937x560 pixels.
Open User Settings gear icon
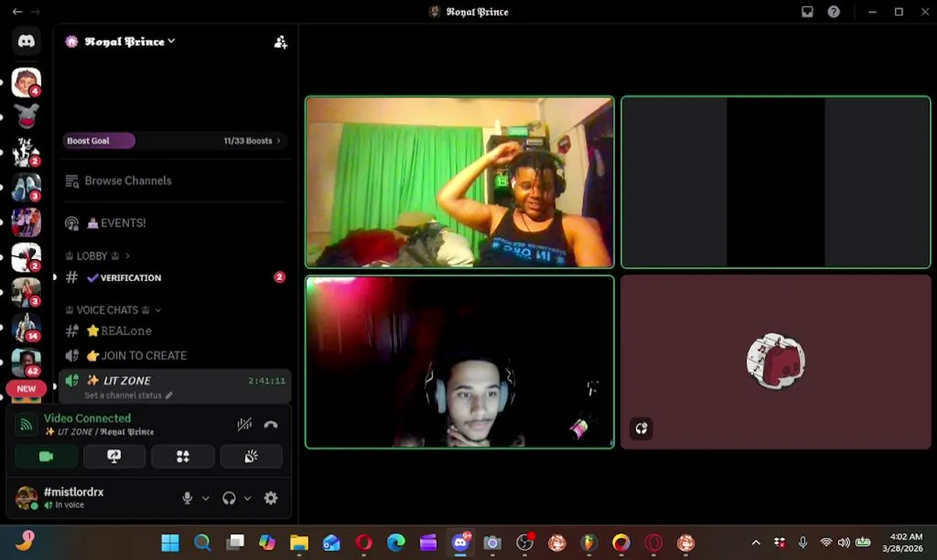click(271, 499)
